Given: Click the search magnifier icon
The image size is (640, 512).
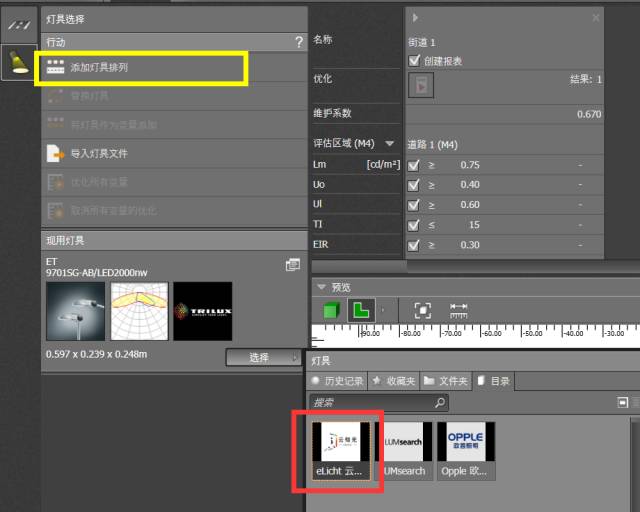Looking at the screenshot, I should [x=440, y=403].
